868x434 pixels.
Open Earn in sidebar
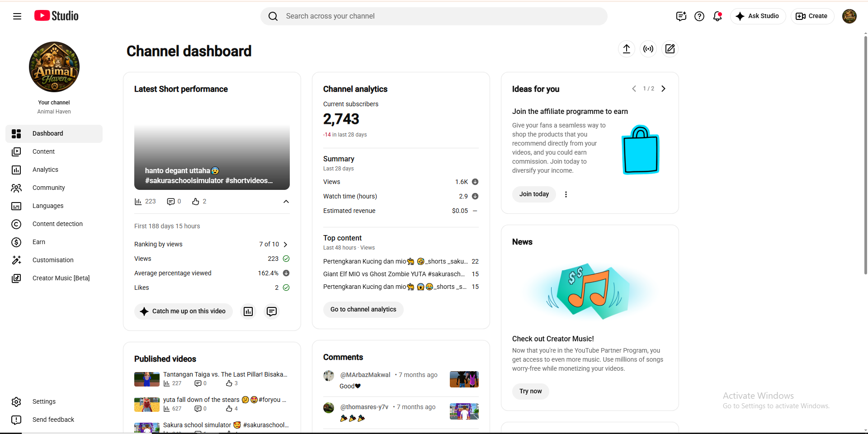[54, 242]
